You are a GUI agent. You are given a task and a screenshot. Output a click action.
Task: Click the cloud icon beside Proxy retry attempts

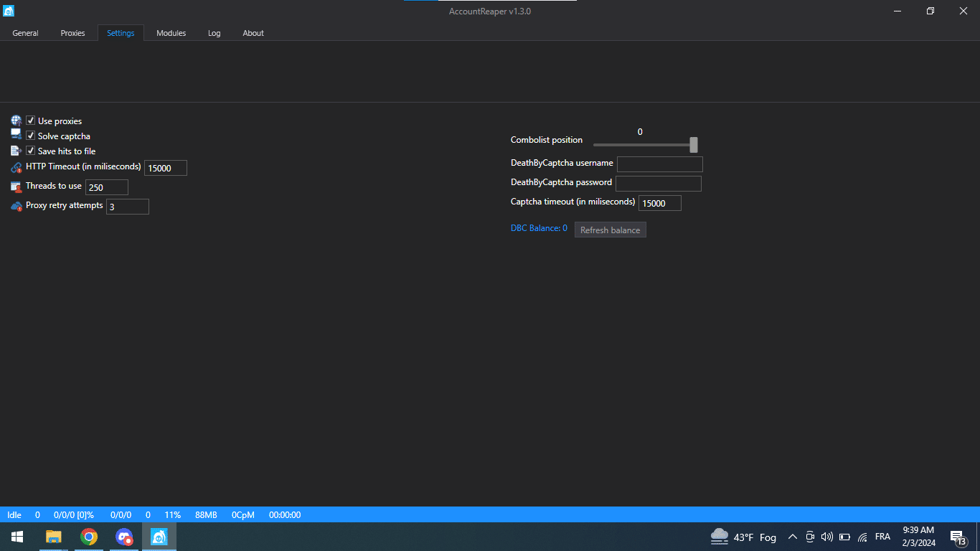point(17,206)
